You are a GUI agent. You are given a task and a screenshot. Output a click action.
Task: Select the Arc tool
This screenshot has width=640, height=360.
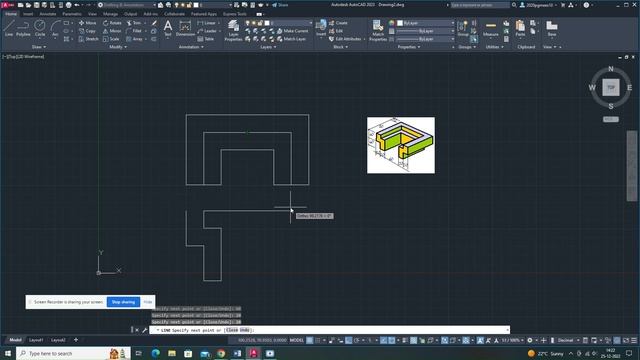pyautogui.click(x=55, y=28)
